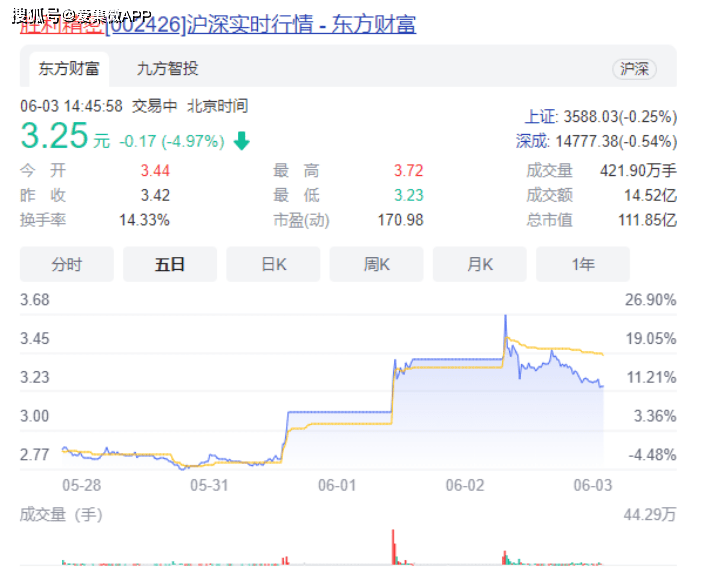Select the 1年 chart tab

tap(583, 264)
